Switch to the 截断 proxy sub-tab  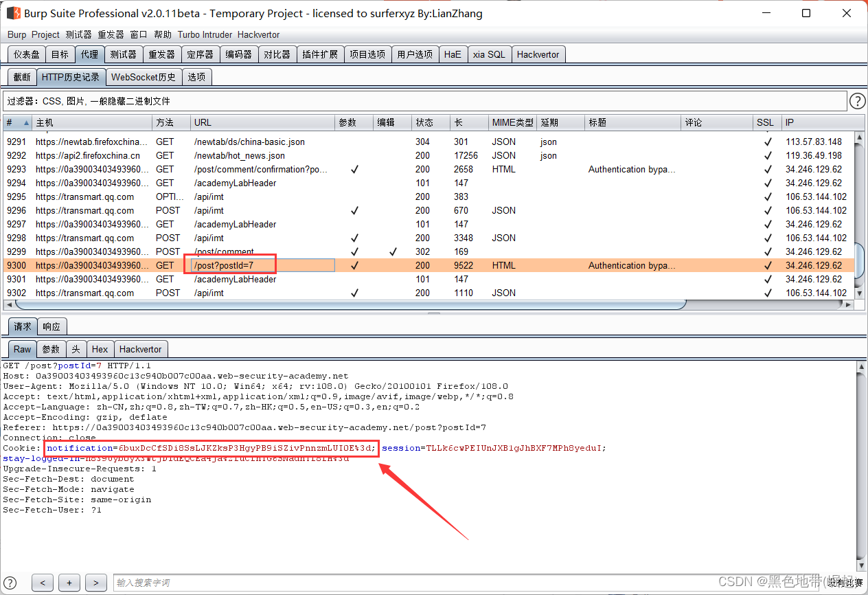[x=22, y=77]
